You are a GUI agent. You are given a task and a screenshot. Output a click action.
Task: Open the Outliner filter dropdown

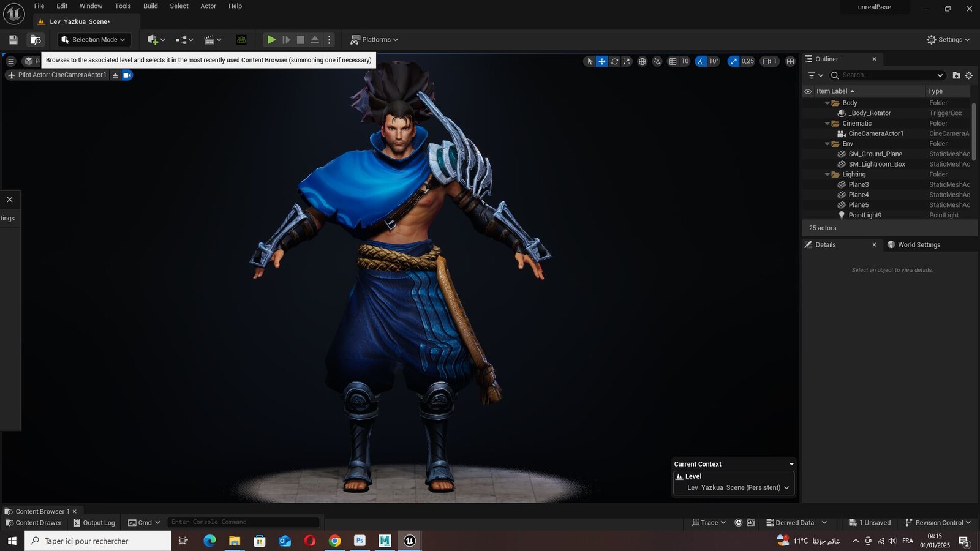pos(815,75)
